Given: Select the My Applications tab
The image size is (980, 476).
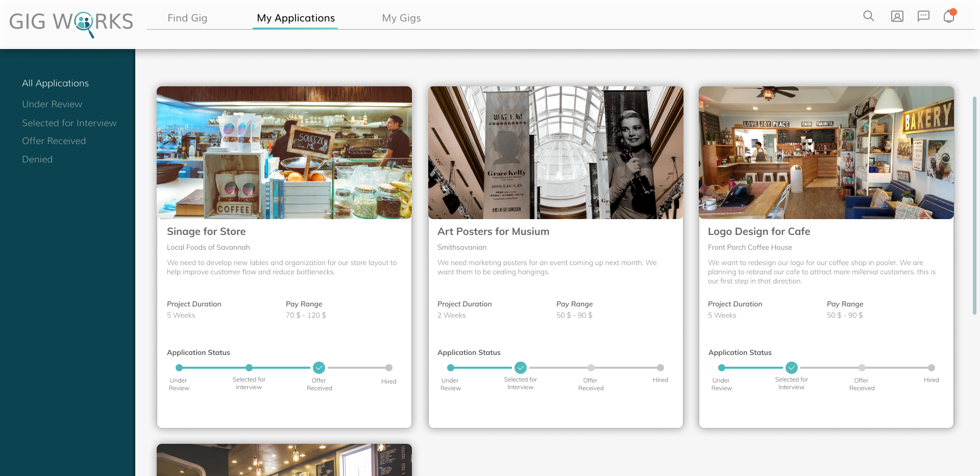Looking at the screenshot, I should pos(296,18).
